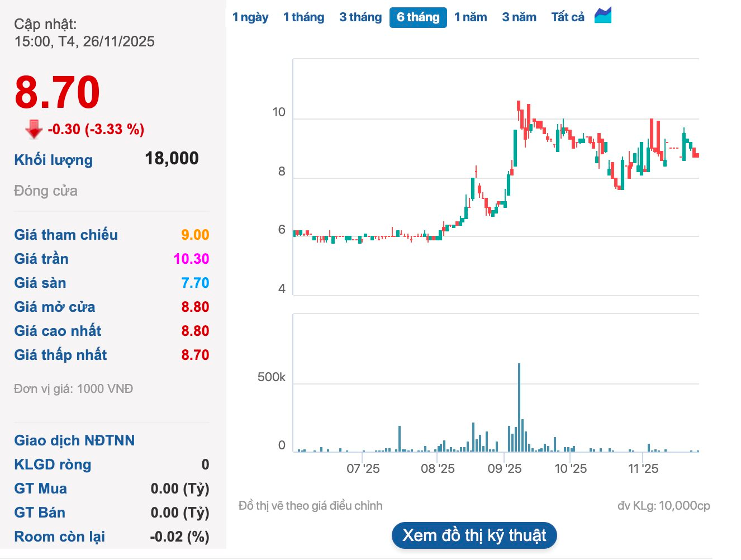Click the highest volume bar in September
Screen dimensions: 741x560
coord(519,402)
